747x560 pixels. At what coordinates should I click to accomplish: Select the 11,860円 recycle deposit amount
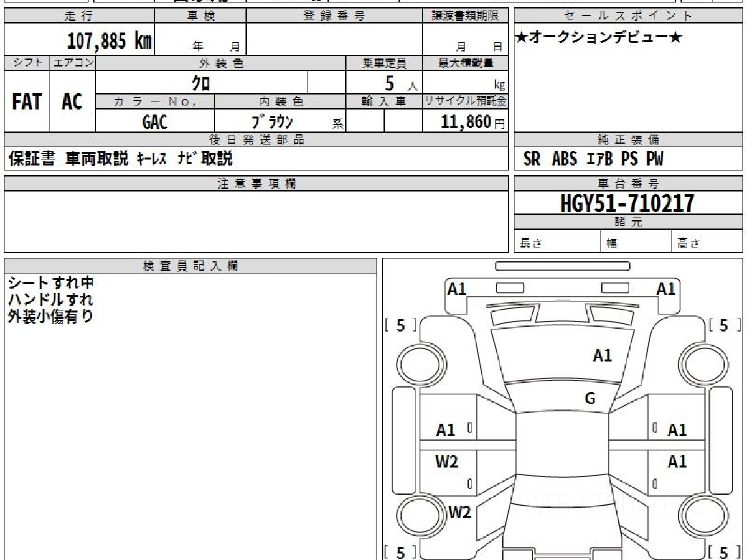coord(472,122)
